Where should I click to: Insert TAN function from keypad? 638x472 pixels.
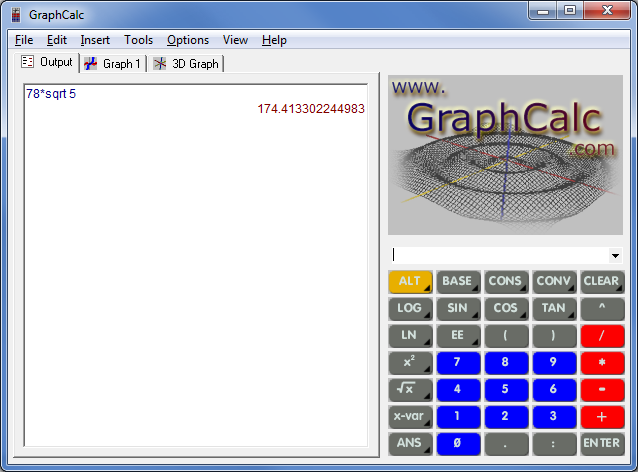(x=554, y=308)
